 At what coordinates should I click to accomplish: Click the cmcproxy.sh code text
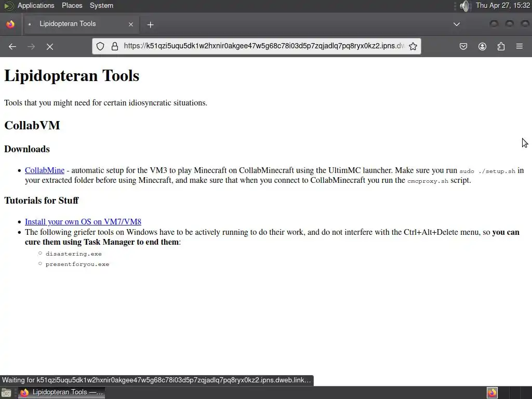[x=428, y=181]
